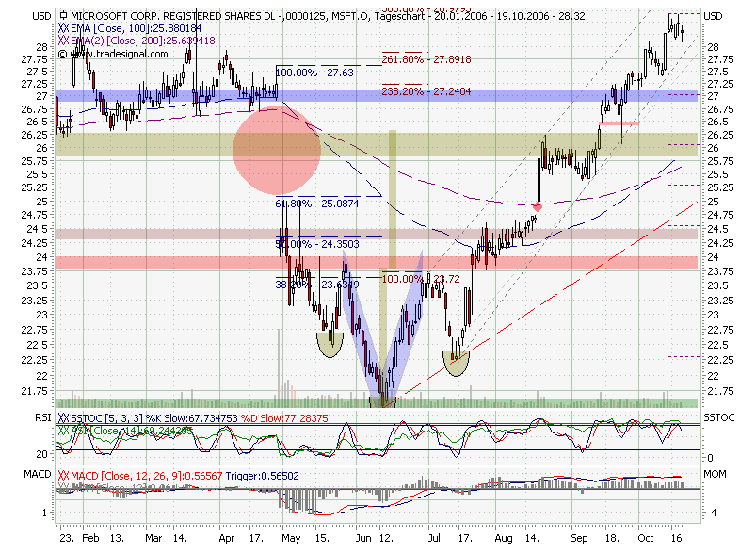Click the EMA 100 legend line icon
The width and height of the screenshot is (756, 554).
coord(63,29)
